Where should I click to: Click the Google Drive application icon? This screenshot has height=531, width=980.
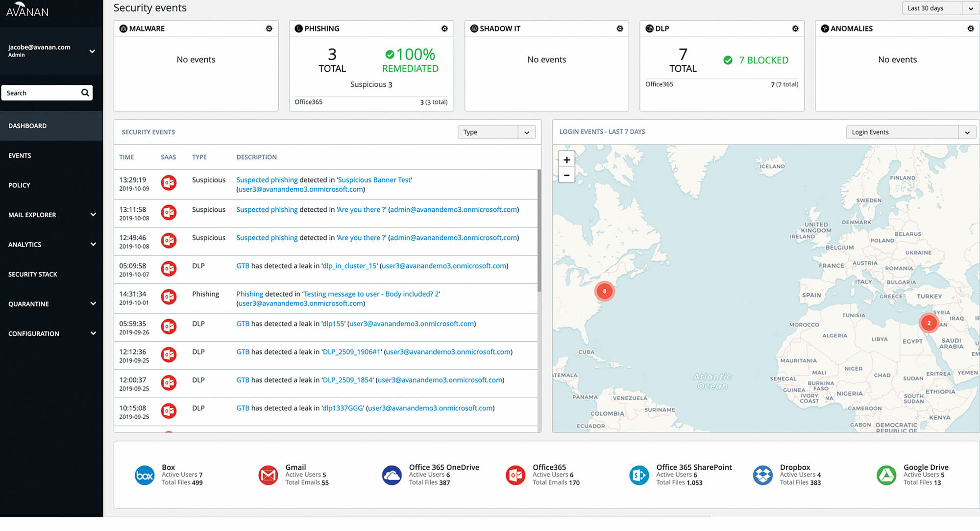[886, 475]
